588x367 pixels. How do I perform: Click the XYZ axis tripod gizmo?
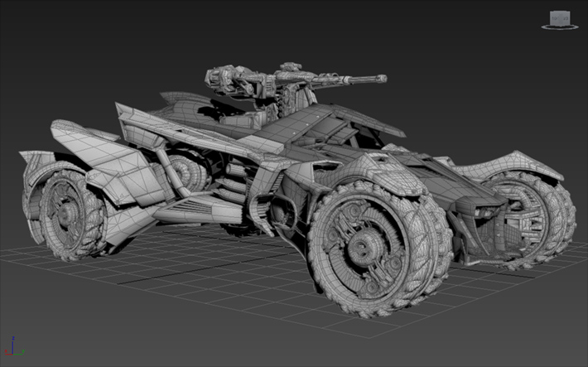pyautogui.click(x=14, y=346)
